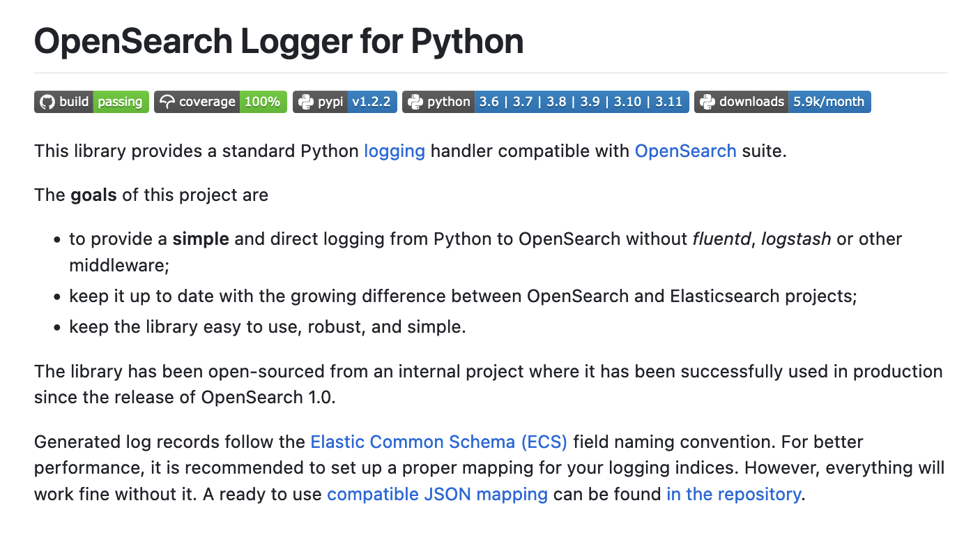The height and width of the screenshot is (533, 980).
Task: Open the coverage 100% badge
Action: tap(220, 102)
